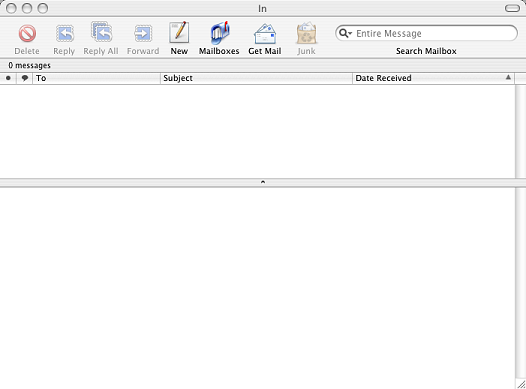Sort by the To column header
This screenshot has height=389, width=526.
pyautogui.click(x=96, y=78)
